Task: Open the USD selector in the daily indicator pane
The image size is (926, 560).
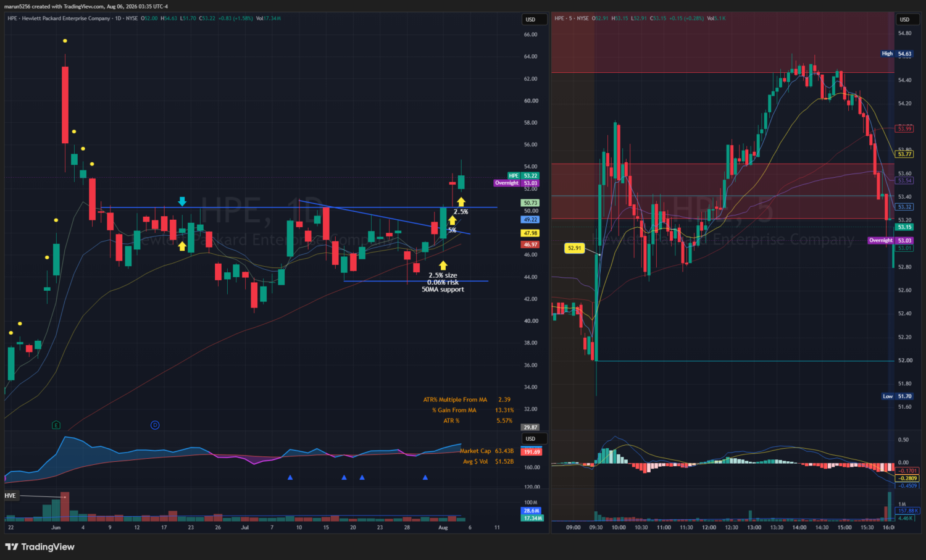Action: [x=534, y=438]
